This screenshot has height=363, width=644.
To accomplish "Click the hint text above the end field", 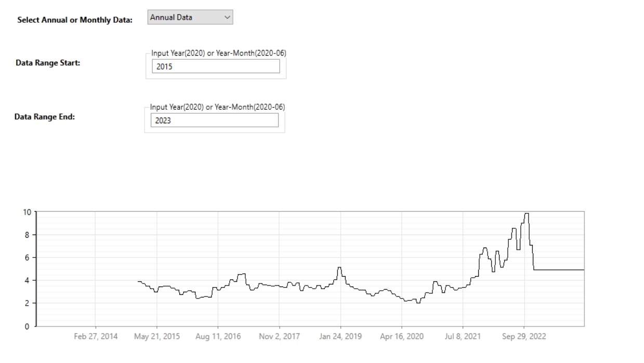I will click(217, 107).
